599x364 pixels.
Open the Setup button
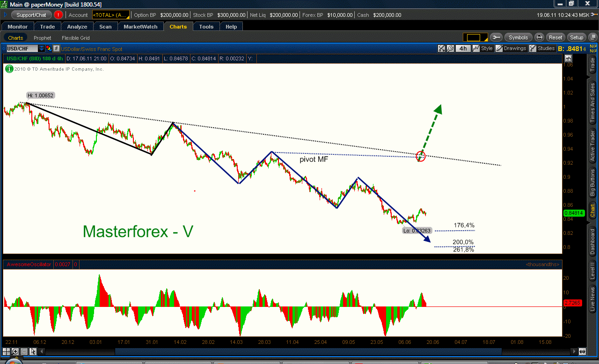(x=577, y=37)
